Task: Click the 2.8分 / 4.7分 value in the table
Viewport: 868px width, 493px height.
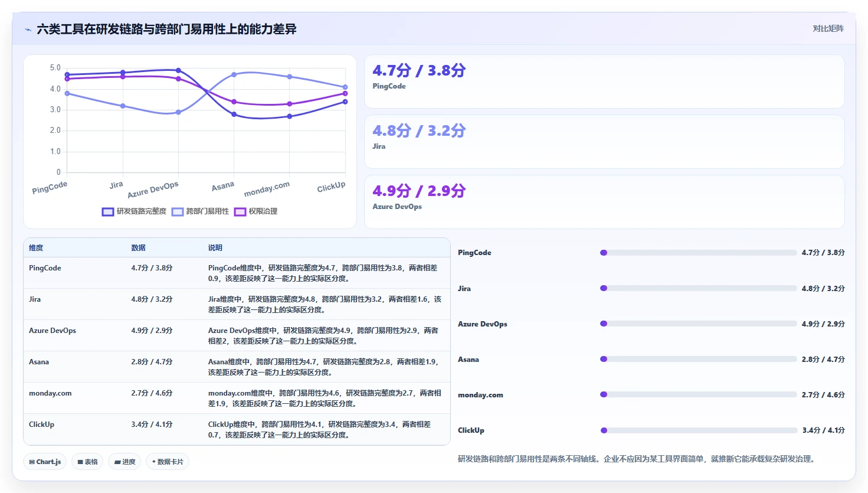Action: coord(152,362)
